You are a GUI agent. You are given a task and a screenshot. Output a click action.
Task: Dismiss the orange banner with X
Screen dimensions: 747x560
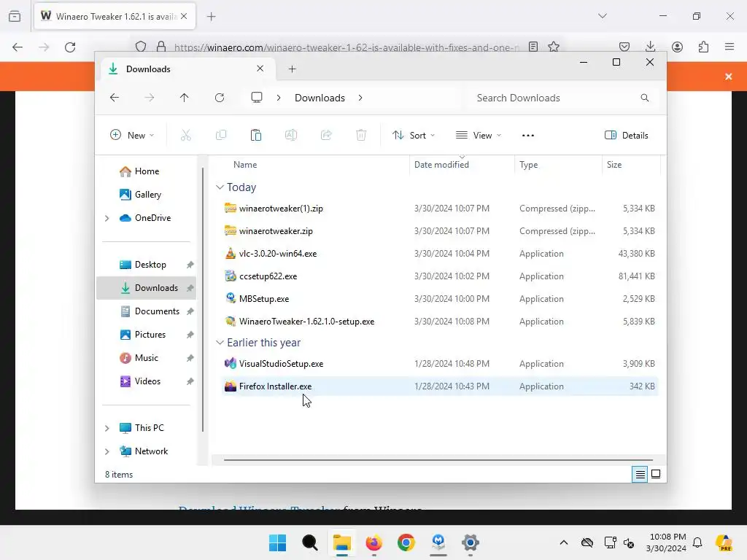[x=729, y=76]
